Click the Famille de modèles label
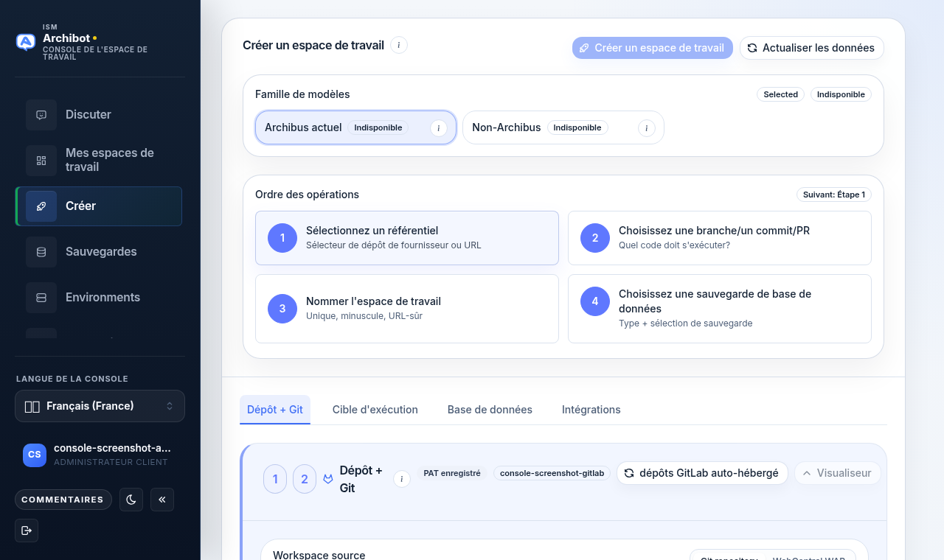 click(x=302, y=94)
